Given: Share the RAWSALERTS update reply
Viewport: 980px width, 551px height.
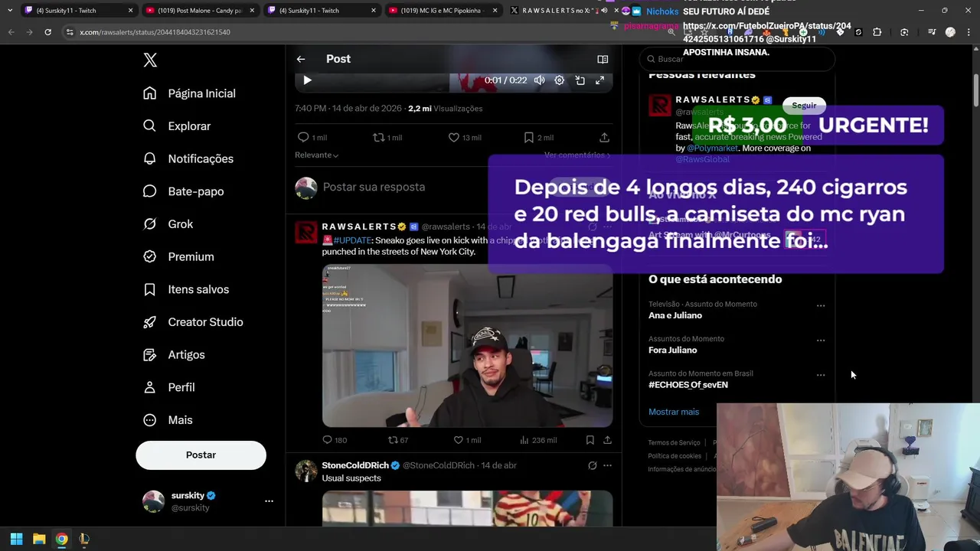Looking at the screenshot, I should pyautogui.click(x=607, y=440).
